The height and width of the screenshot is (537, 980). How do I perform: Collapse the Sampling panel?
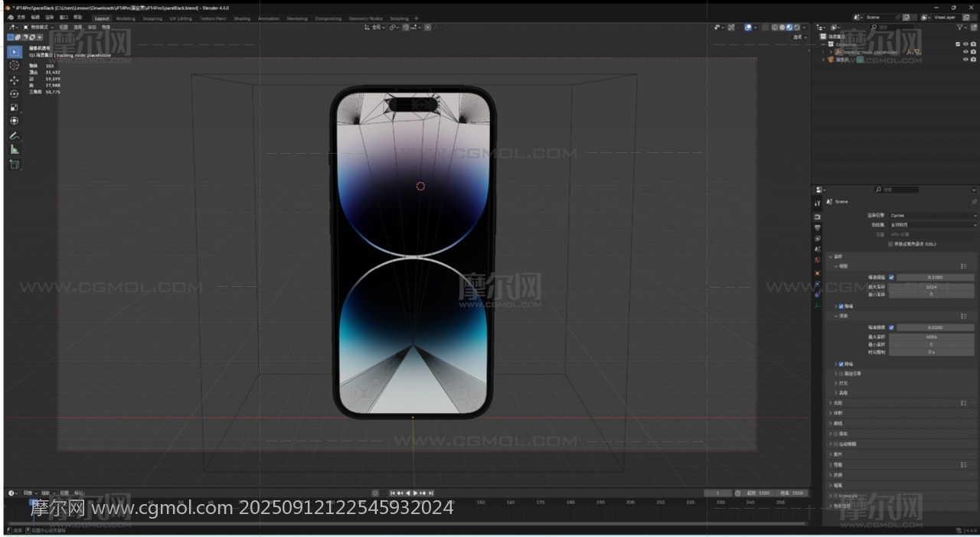click(x=830, y=256)
